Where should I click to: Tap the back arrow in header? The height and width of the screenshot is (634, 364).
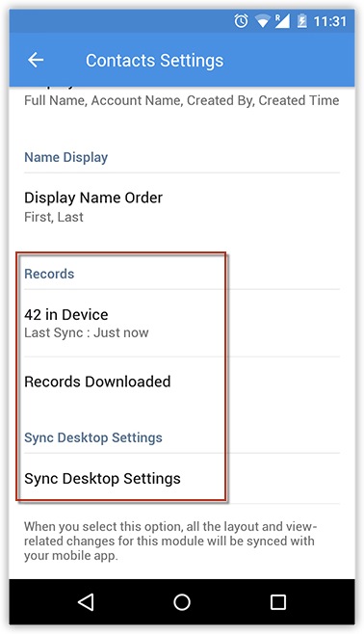pos(36,61)
